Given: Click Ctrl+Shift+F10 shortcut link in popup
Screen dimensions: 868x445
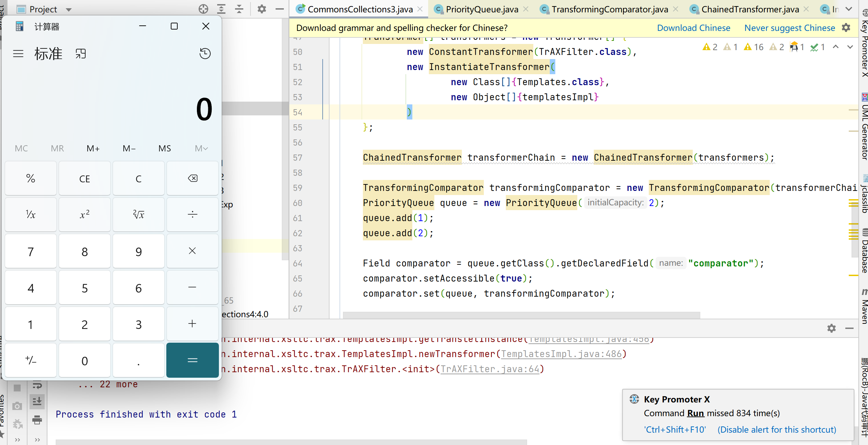Looking at the screenshot, I should tap(675, 430).
